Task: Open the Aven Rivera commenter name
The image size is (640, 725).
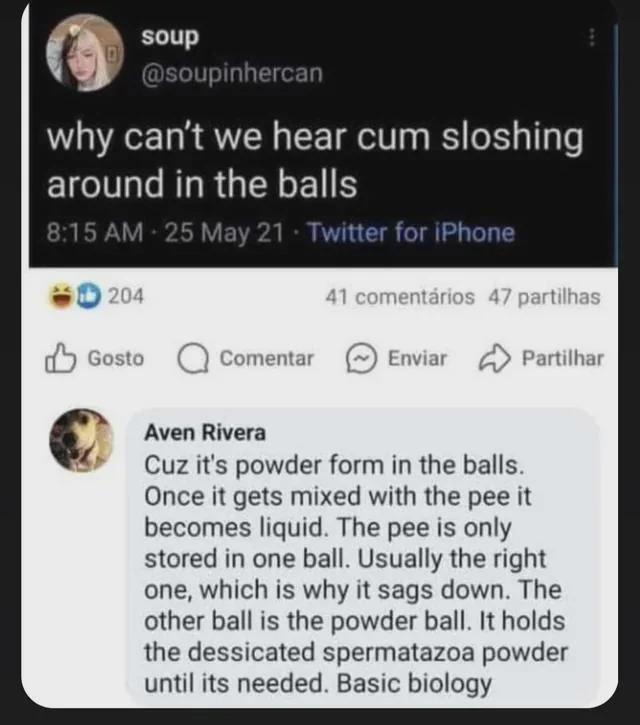Action: (205, 433)
